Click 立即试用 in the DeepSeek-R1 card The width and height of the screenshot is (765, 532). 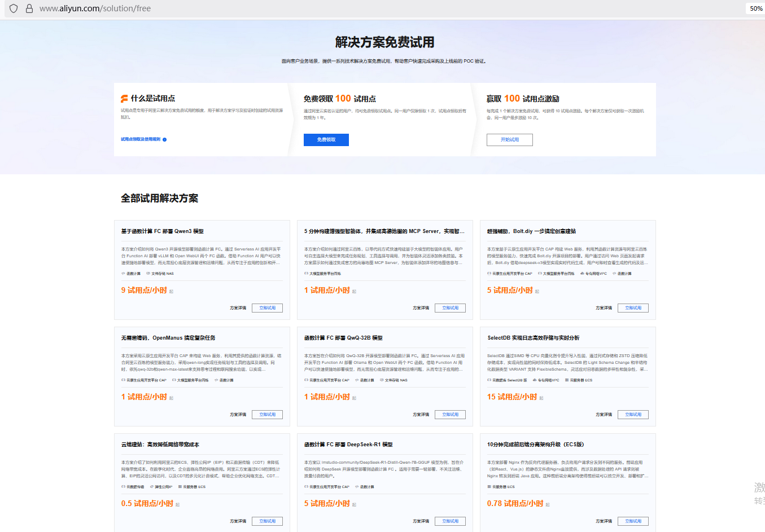pos(450,521)
